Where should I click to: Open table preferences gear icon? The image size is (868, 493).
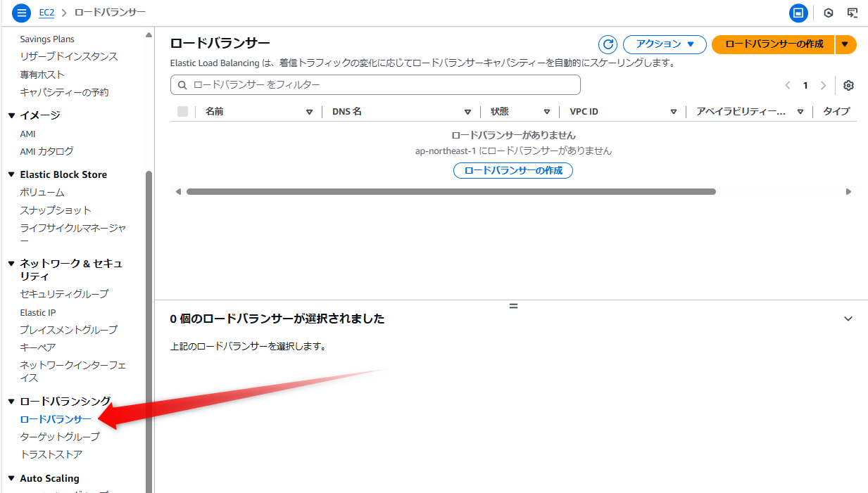848,85
